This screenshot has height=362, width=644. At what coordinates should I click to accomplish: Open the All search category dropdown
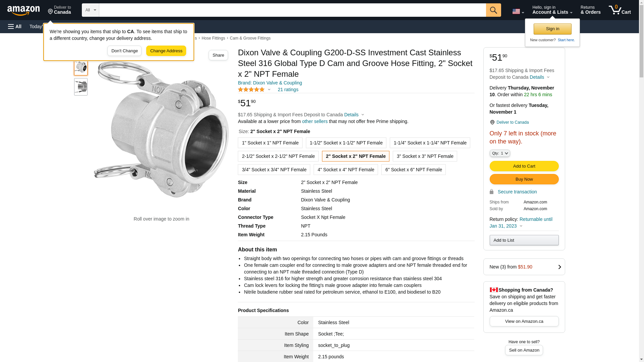point(90,10)
